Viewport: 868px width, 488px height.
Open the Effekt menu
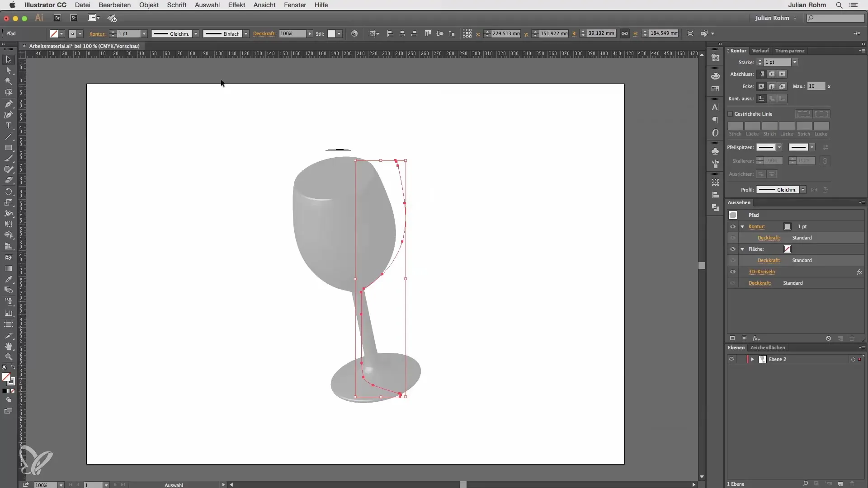tap(236, 5)
